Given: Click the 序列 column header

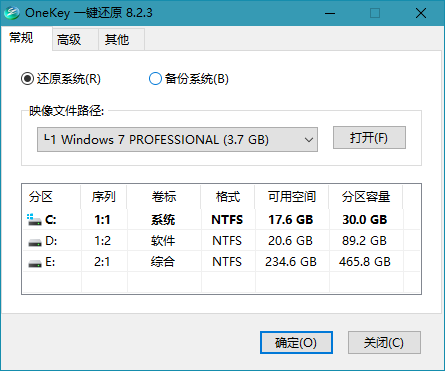Looking at the screenshot, I should coord(104,197).
